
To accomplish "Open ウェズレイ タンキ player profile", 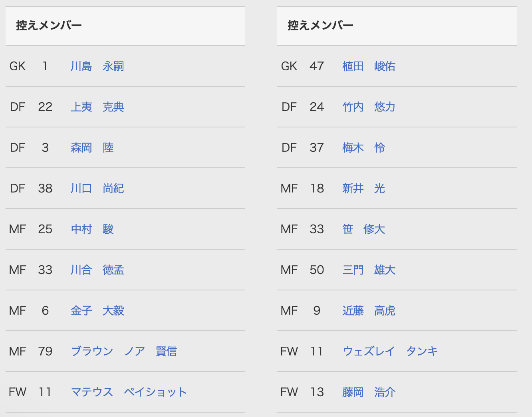I will pyautogui.click(x=390, y=351).
